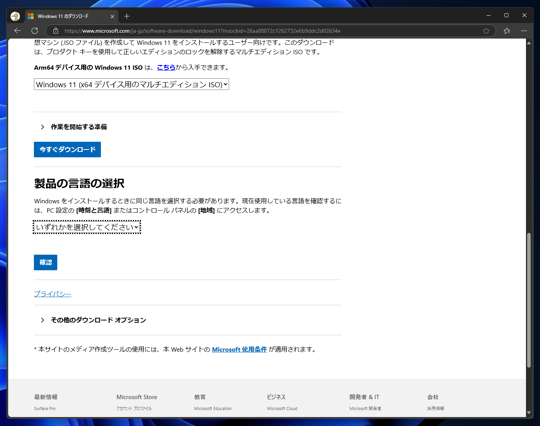Screen dimensions: 540x426
Task: Click the 開発者 & IT footer heading
Action: click(x=364, y=397)
